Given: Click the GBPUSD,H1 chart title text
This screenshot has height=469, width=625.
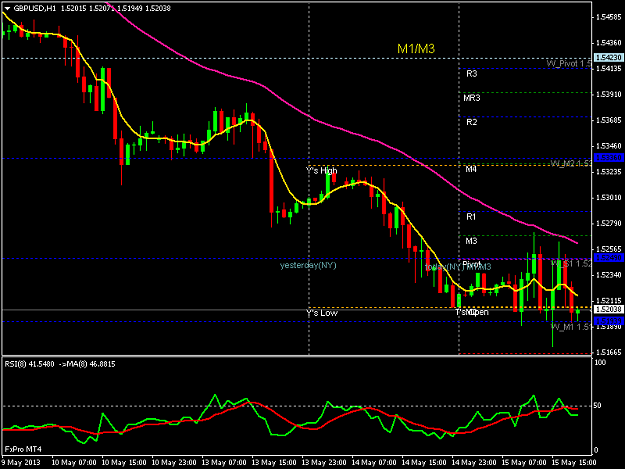Looking at the screenshot, I should (x=35, y=8).
